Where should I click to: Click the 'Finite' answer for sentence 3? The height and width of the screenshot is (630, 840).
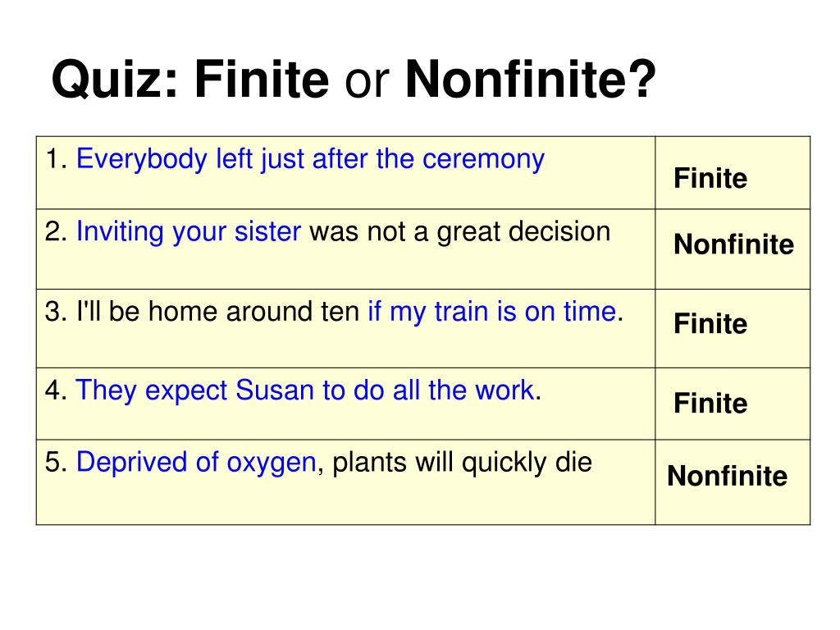[x=710, y=323]
